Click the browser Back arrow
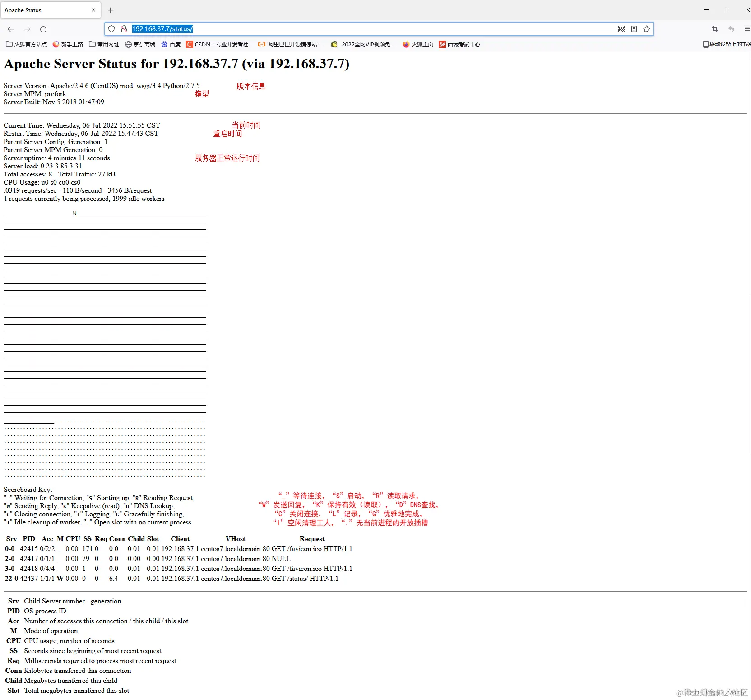The image size is (751, 700). [11, 29]
